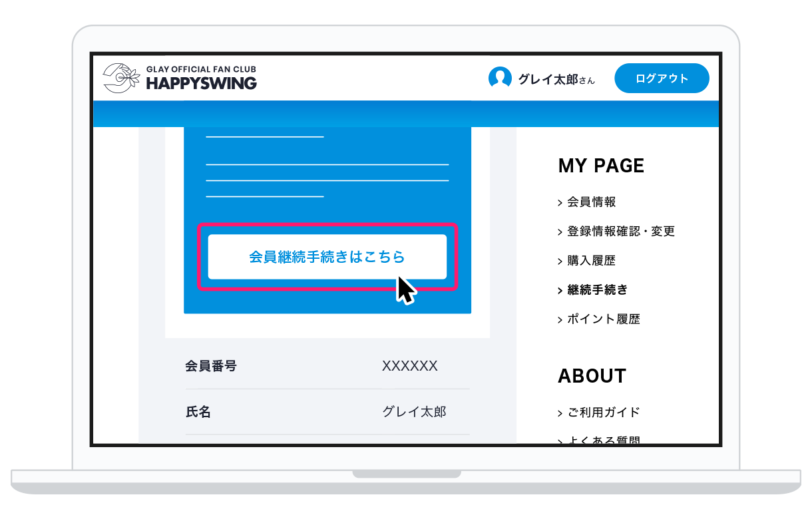Image resolution: width=812 pixels, height=519 pixels.
Task: Click the chevron arrow beside 購入履歴
Action: pos(560,261)
